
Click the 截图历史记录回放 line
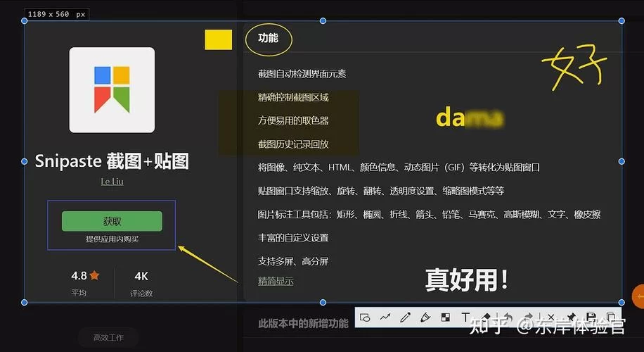tap(293, 144)
